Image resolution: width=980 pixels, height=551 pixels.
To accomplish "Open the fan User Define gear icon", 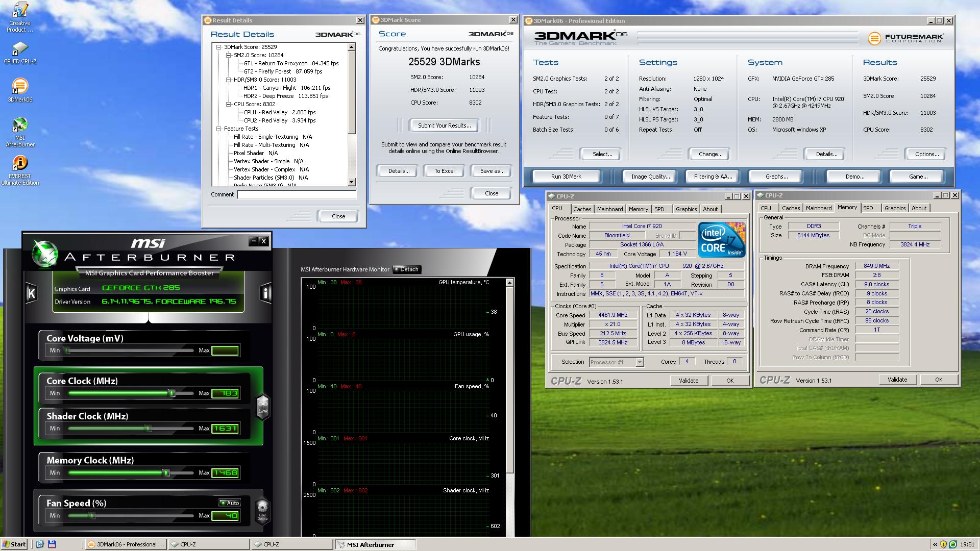I will click(262, 510).
